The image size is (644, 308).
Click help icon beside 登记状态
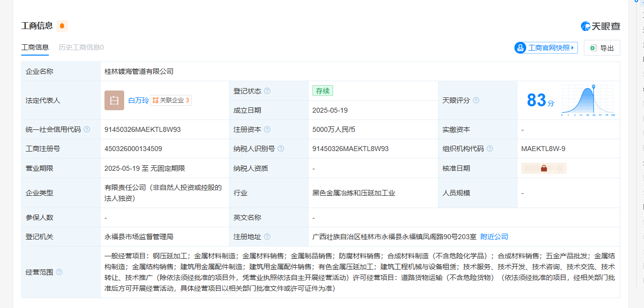click(267, 91)
